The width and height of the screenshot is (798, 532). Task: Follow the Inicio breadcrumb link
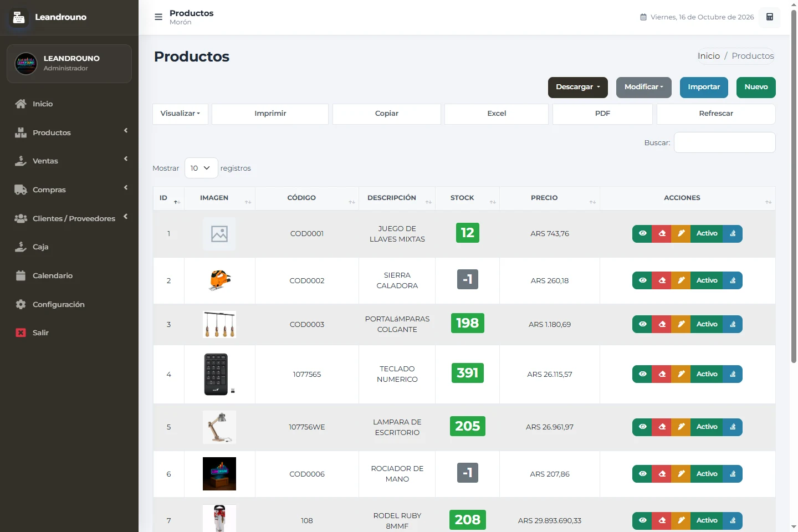point(709,56)
